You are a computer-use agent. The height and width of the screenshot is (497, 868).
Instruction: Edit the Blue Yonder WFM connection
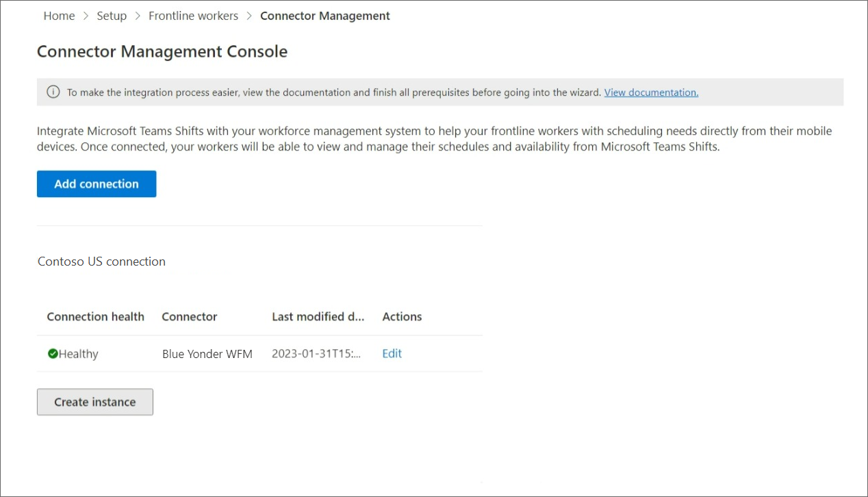coord(392,353)
